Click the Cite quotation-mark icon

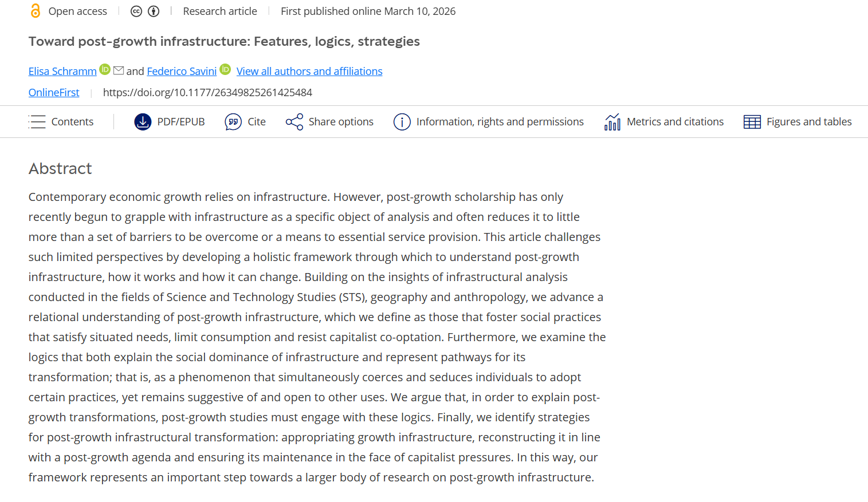pyautogui.click(x=232, y=121)
